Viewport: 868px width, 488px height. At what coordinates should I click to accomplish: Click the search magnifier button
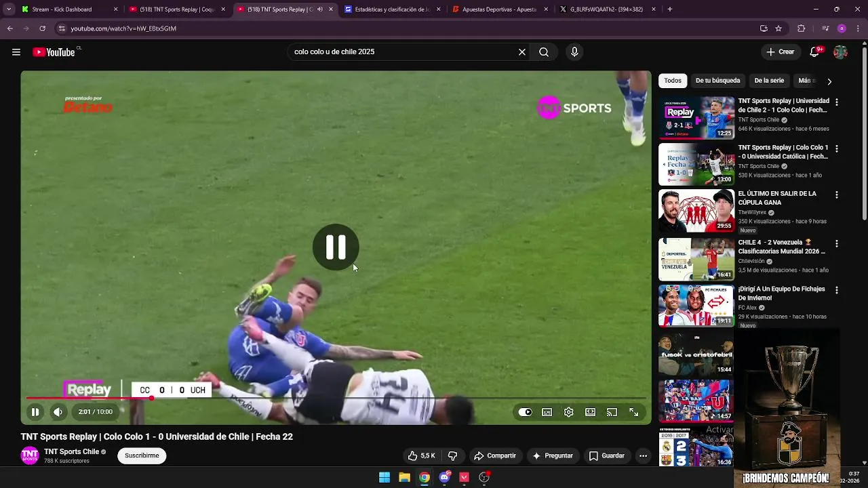pos(544,52)
